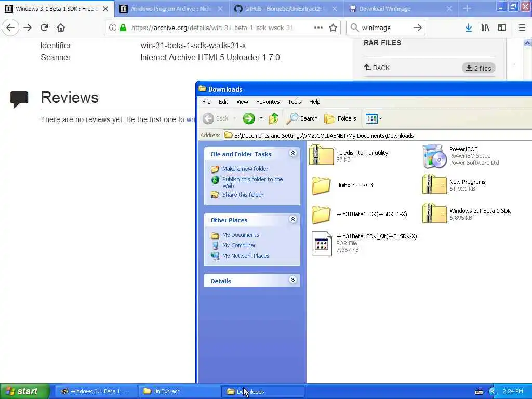This screenshot has height=399, width=532.
Task: Submit winimage search with arrow
Action: (x=418, y=28)
